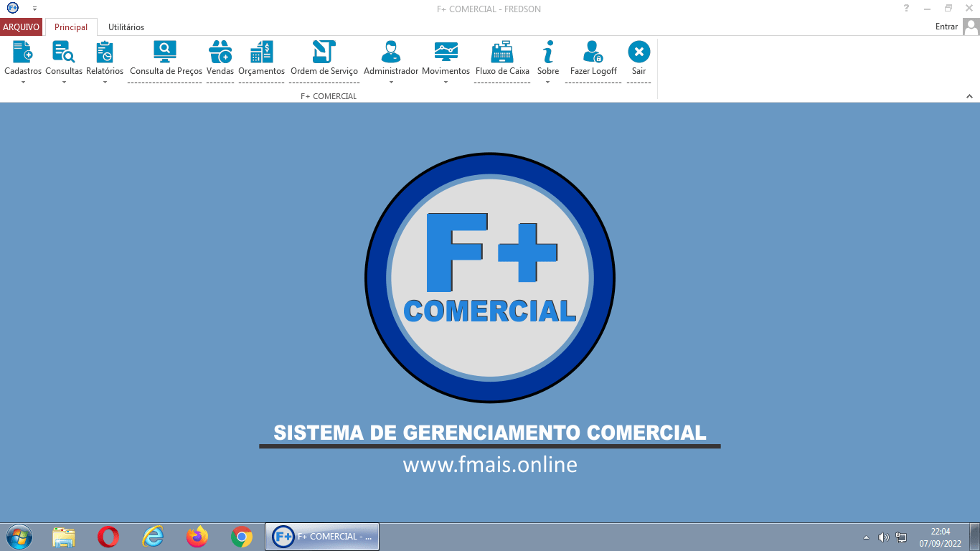Open Orçamentos from the ribbon

coord(261,52)
